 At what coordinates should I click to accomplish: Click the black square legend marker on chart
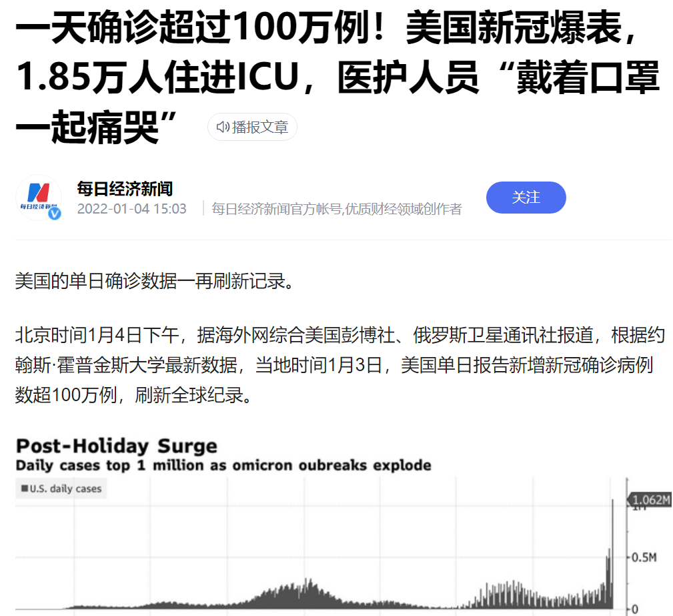coord(25,489)
